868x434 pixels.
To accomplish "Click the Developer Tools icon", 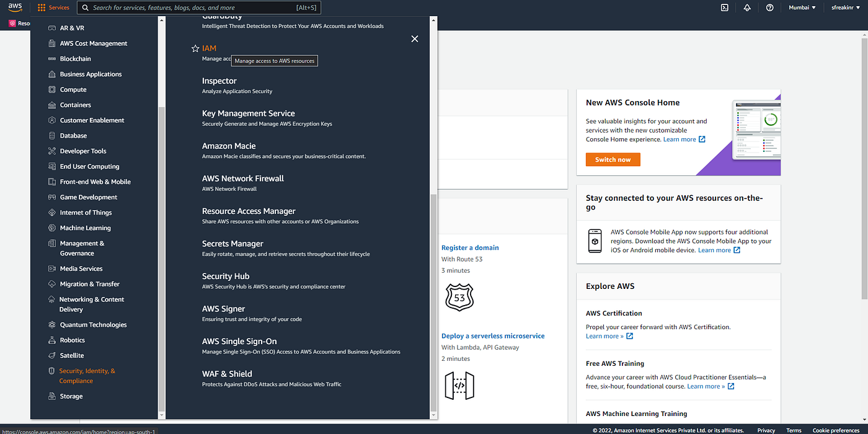I will tap(52, 151).
